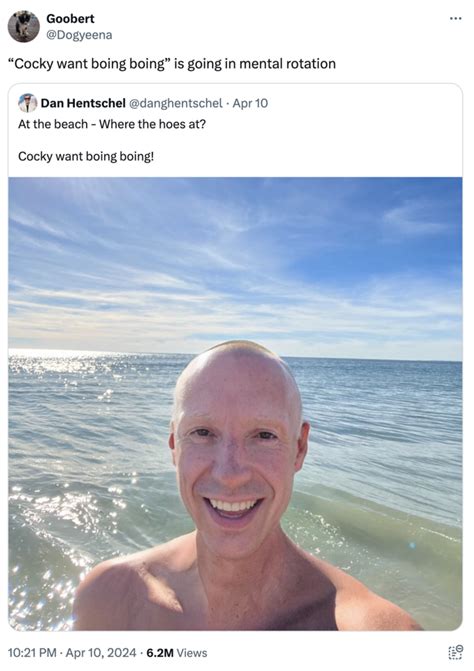Open the quoted tweet's Apr 10 date
Image resolution: width=474 pixels, height=671 pixels.
250,103
